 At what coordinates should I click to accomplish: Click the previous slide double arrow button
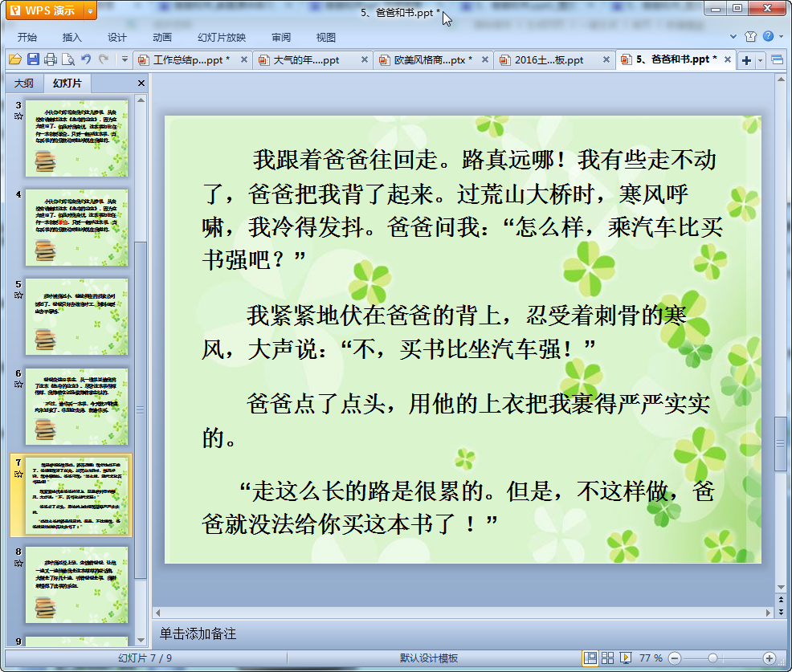(x=781, y=600)
